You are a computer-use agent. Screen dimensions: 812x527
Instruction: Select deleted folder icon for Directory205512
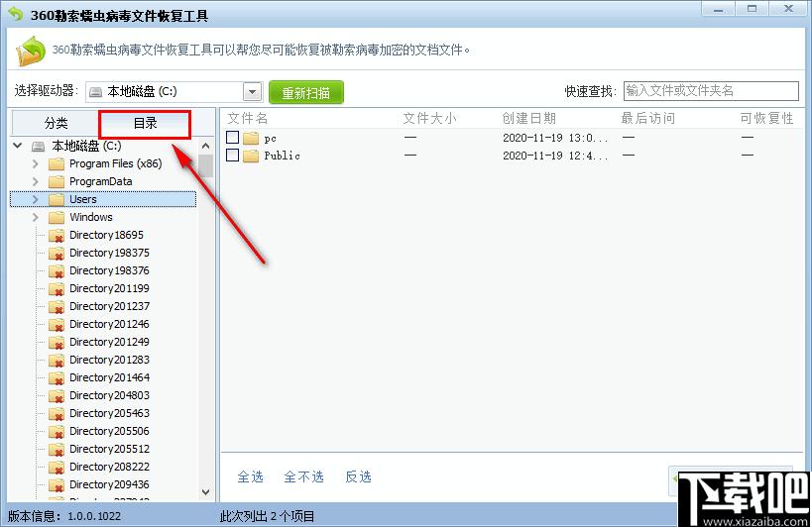tap(56, 450)
